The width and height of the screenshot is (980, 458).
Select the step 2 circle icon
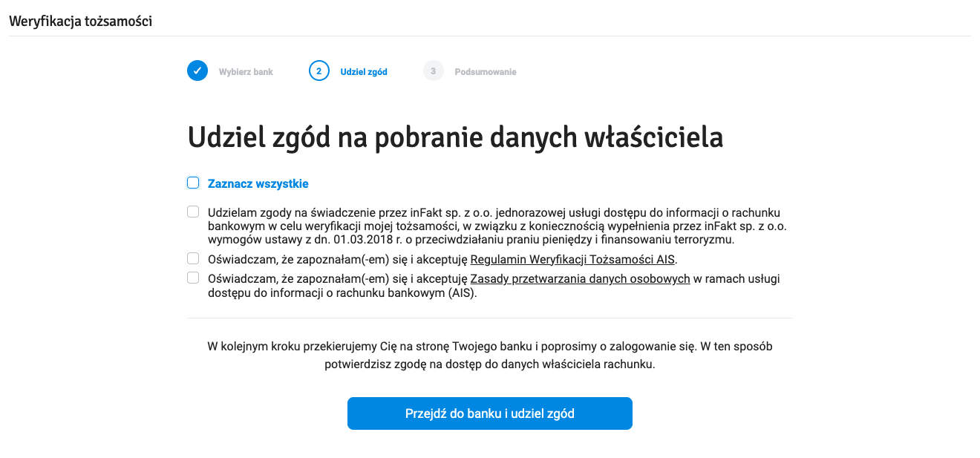click(x=318, y=71)
